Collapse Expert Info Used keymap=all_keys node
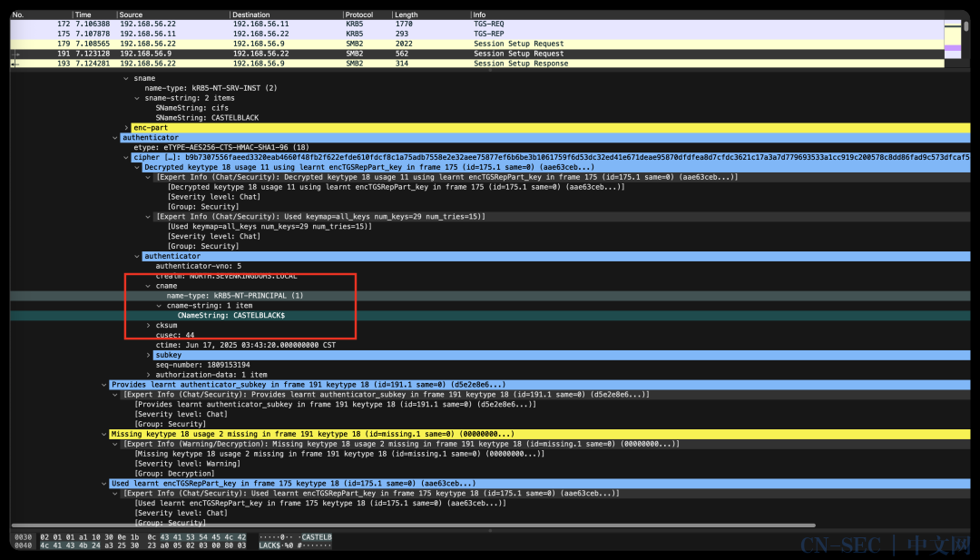980x560 pixels. coord(148,217)
